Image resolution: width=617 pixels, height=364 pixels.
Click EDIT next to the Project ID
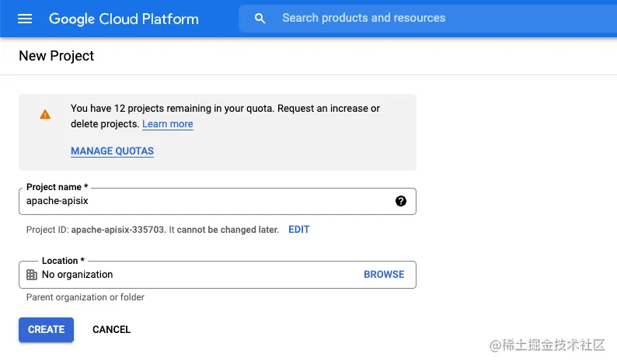pyautogui.click(x=299, y=230)
